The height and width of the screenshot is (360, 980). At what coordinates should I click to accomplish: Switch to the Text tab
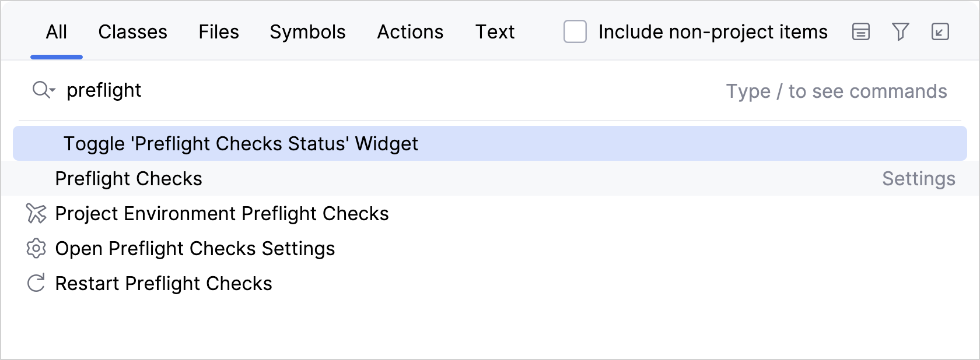pos(495,32)
